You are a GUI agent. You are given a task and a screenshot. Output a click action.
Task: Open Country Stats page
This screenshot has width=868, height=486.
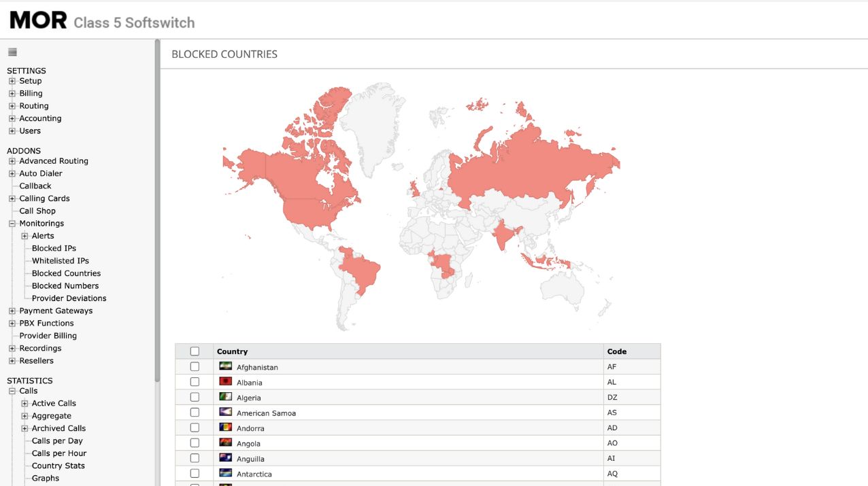click(x=59, y=466)
